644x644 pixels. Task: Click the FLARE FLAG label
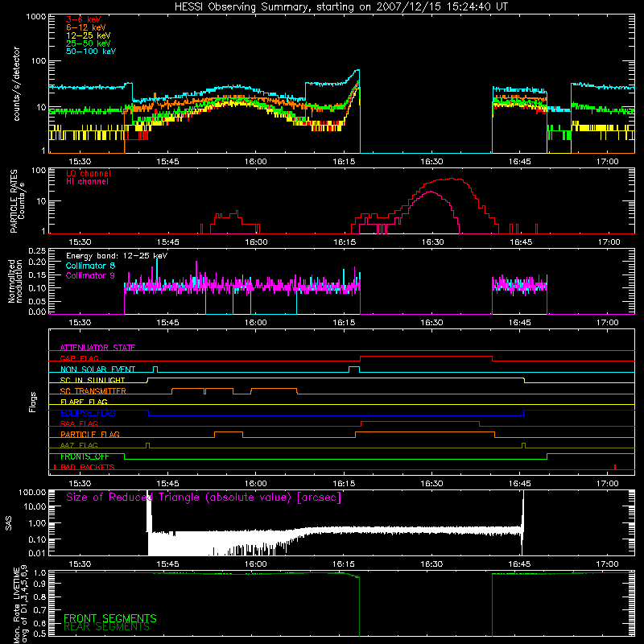(x=84, y=402)
